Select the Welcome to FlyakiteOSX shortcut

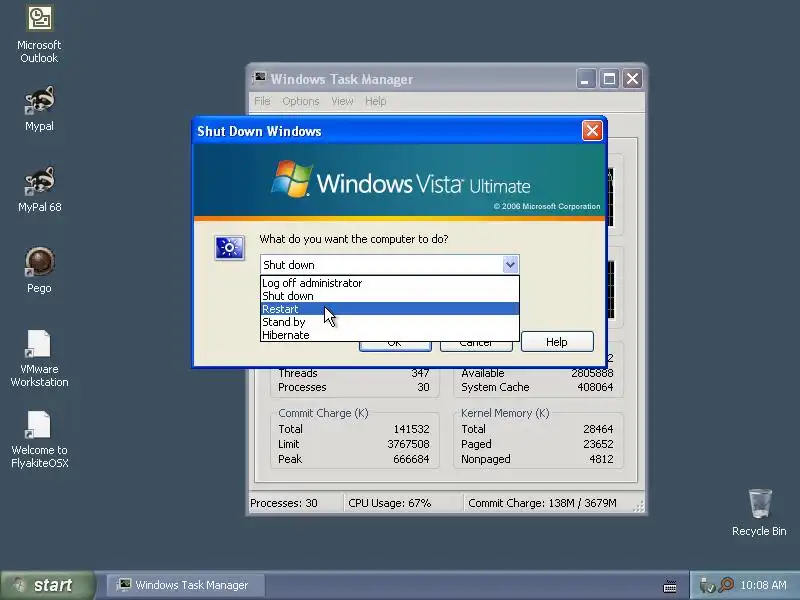pos(39,440)
